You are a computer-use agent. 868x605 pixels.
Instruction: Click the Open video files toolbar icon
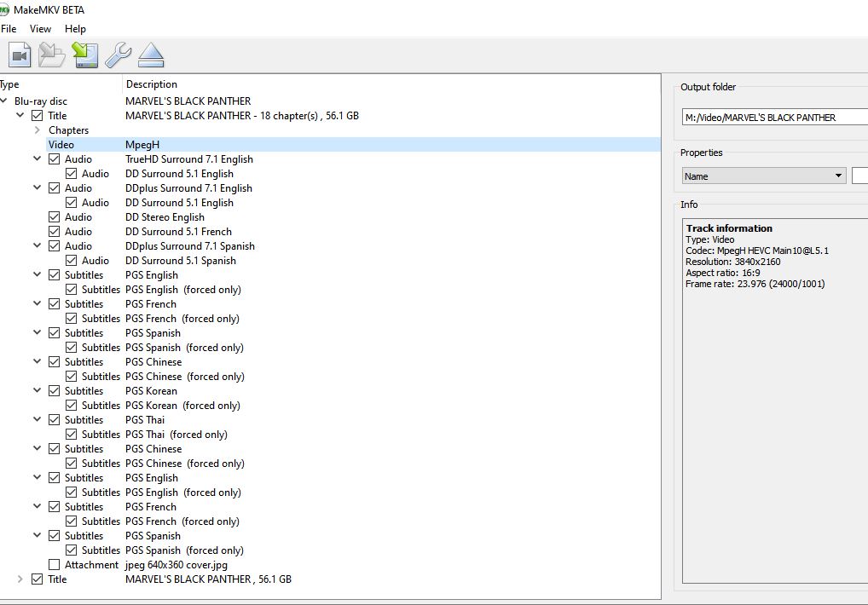20,55
